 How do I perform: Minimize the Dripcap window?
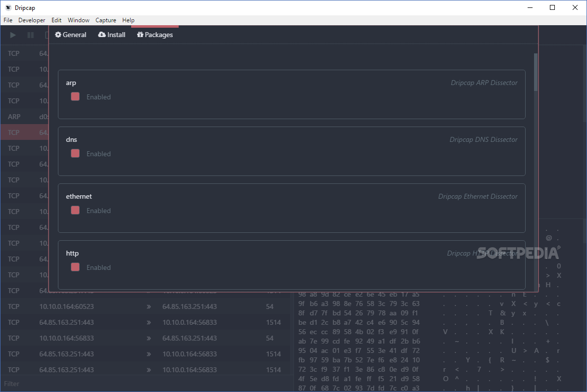pos(530,7)
